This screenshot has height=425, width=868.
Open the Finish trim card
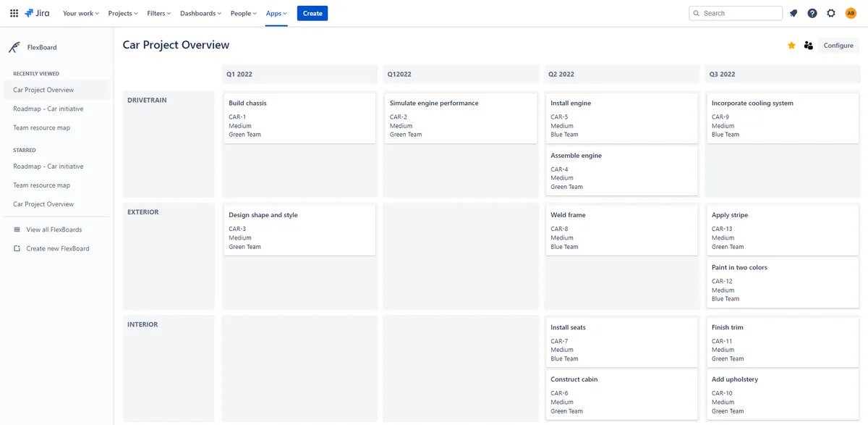click(x=783, y=342)
